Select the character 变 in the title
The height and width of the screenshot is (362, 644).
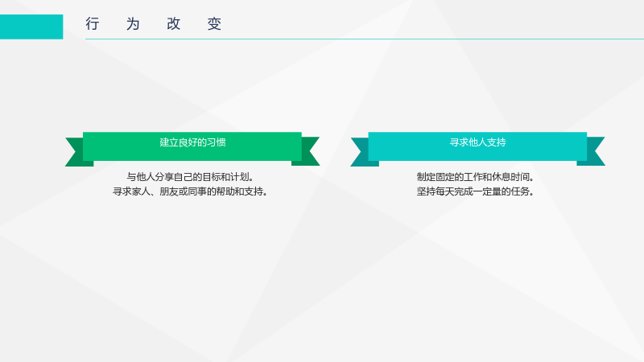coord(214,24)
